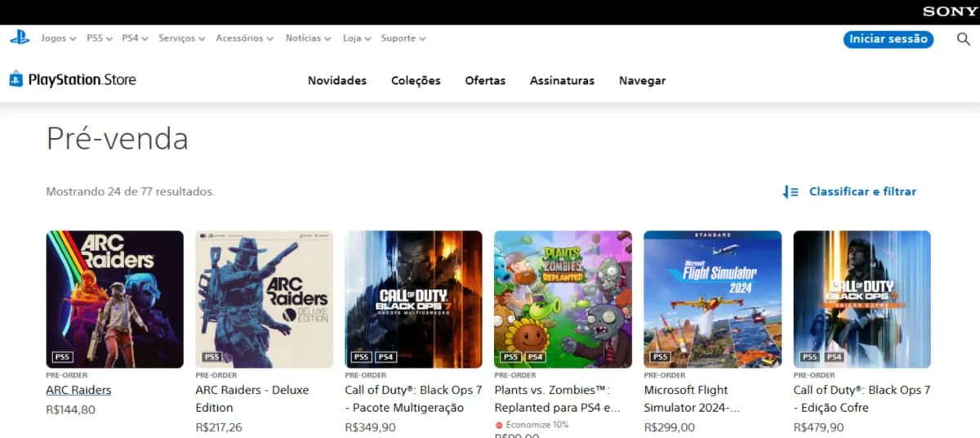
Task: Click 'Mostrando 24 de 77 resultados' text
Action: coord(131,192)
